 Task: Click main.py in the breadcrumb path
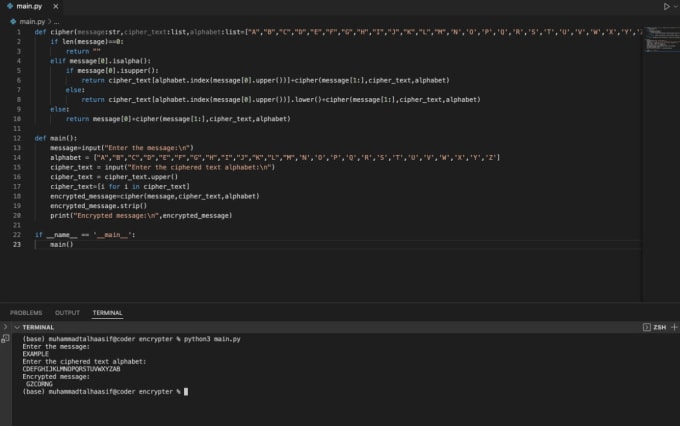(32, 21)
